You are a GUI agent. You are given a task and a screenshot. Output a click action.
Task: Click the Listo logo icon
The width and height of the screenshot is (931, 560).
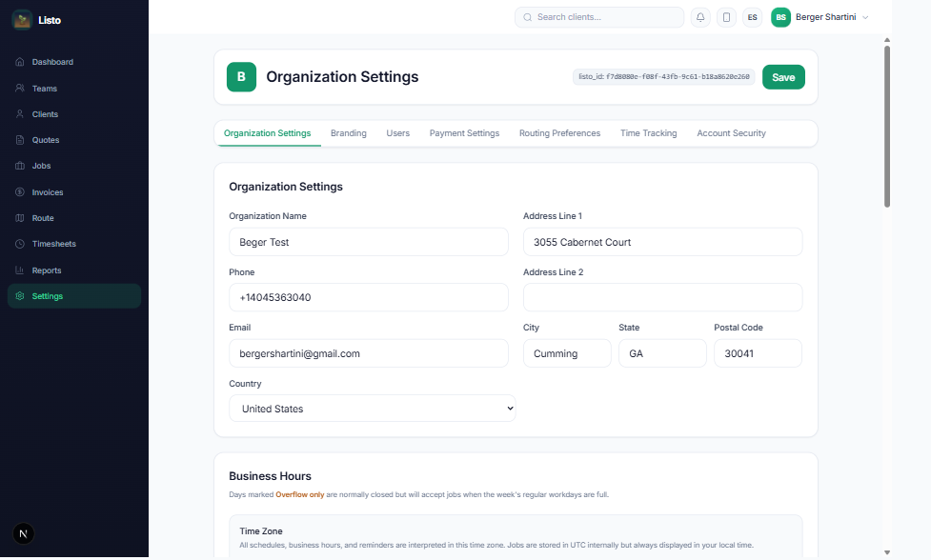(22, 20)
